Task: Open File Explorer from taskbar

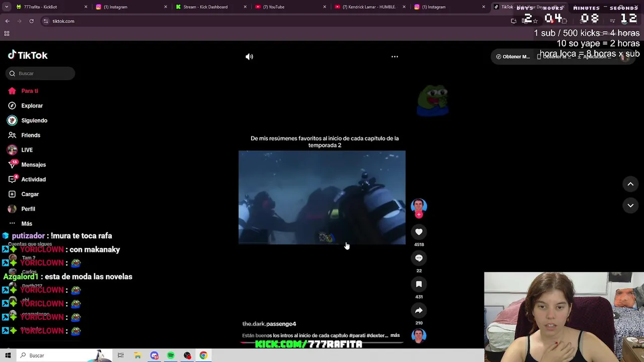Action: [137, 355]
